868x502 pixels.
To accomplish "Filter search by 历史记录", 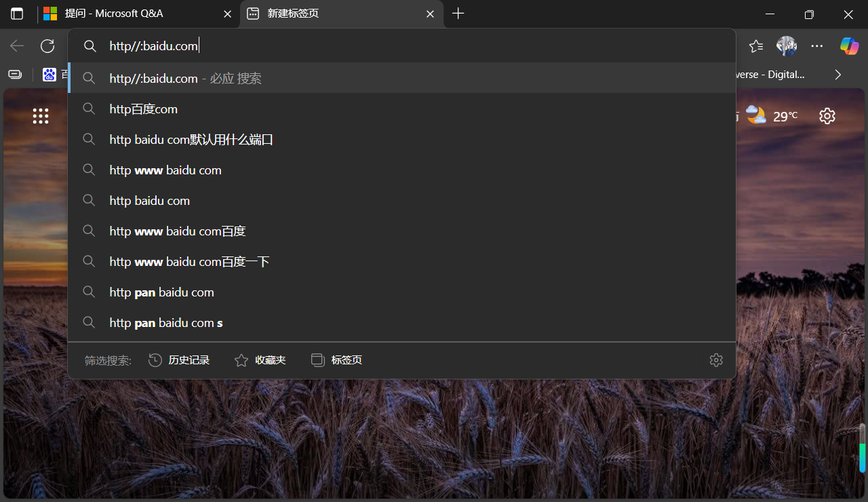I will coord(180,360).
